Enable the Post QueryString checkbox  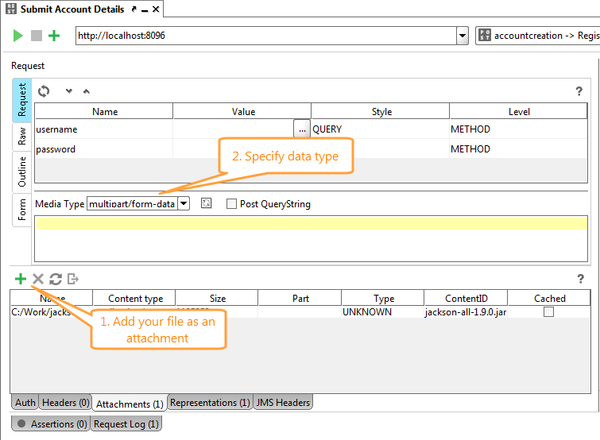click(232, 204)
